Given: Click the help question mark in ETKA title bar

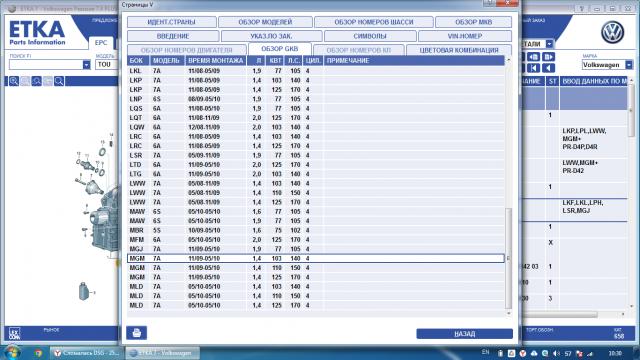Looking at the screenshot, I should click(x=582, y=9).
